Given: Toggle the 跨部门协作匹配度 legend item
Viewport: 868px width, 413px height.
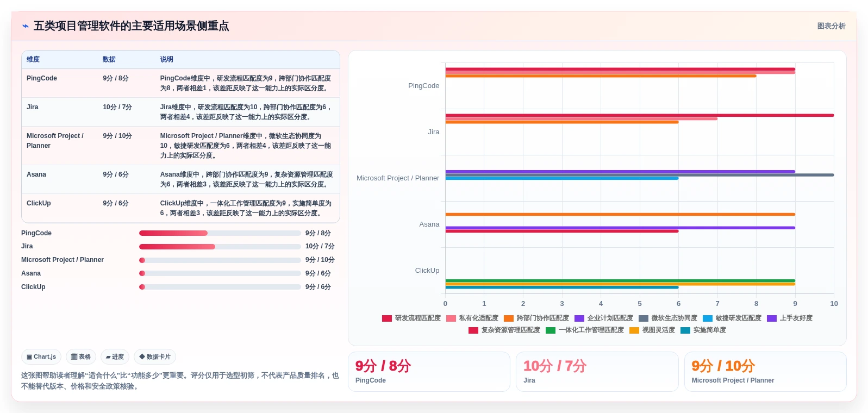Looking at the screenshot, I should [x=536, y=318].
